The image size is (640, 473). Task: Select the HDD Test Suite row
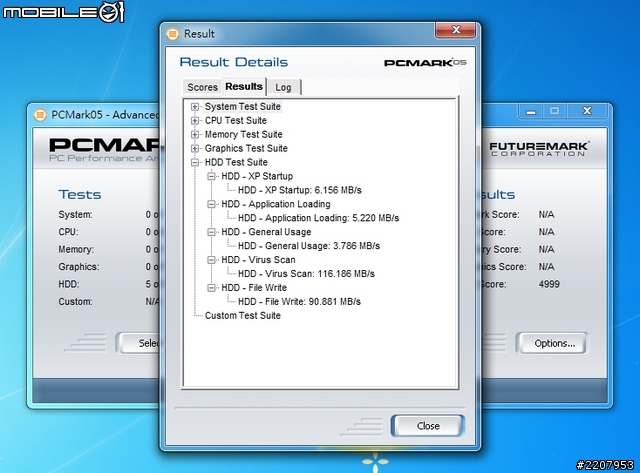click(236, 162)
